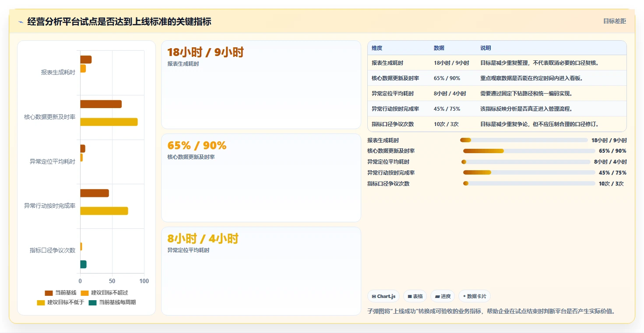The image size is (644, 333).
Task: Click the 核心数据更新及时率 progress bar
Action: click(529, 151)
